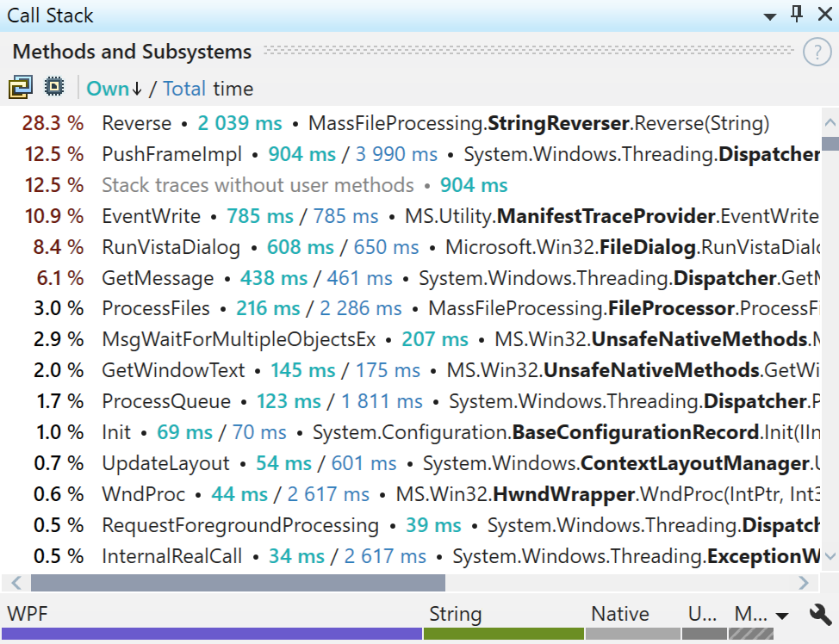Click the MS.Utility.ManifestTraceProvider.EventWrite signature

612,217
